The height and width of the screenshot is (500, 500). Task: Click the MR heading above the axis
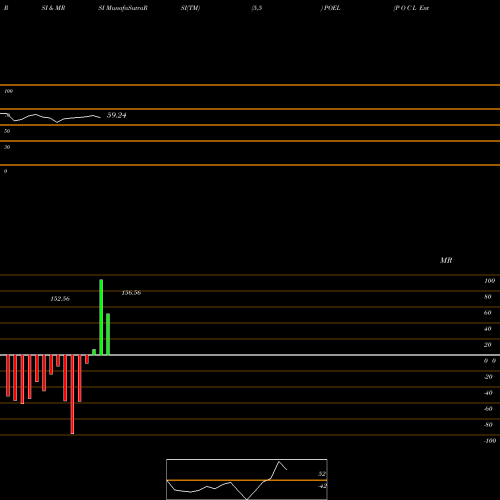(446, 260)
